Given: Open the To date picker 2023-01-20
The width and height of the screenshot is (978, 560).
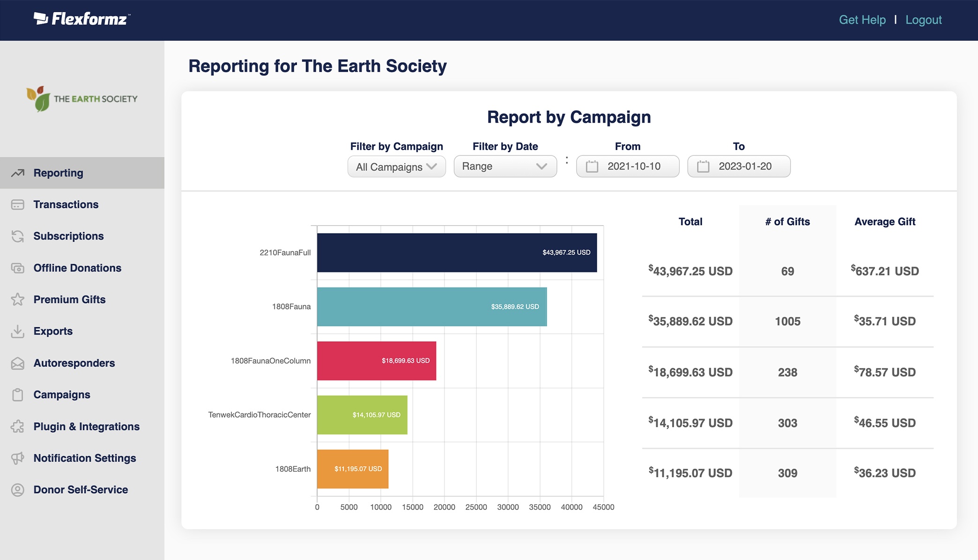Looking at the screenshot, I should tap(739, 167).
